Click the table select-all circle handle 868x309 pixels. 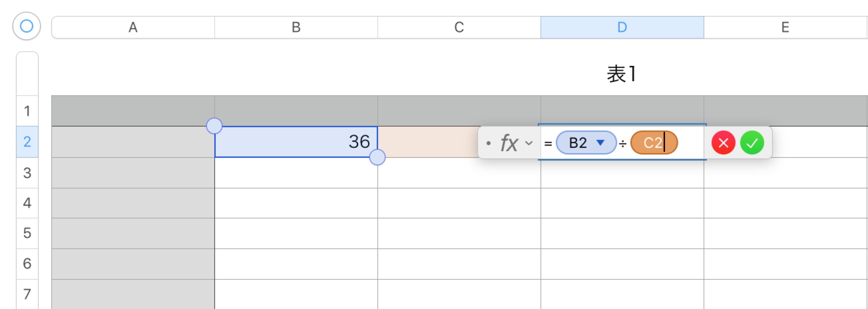27,26
